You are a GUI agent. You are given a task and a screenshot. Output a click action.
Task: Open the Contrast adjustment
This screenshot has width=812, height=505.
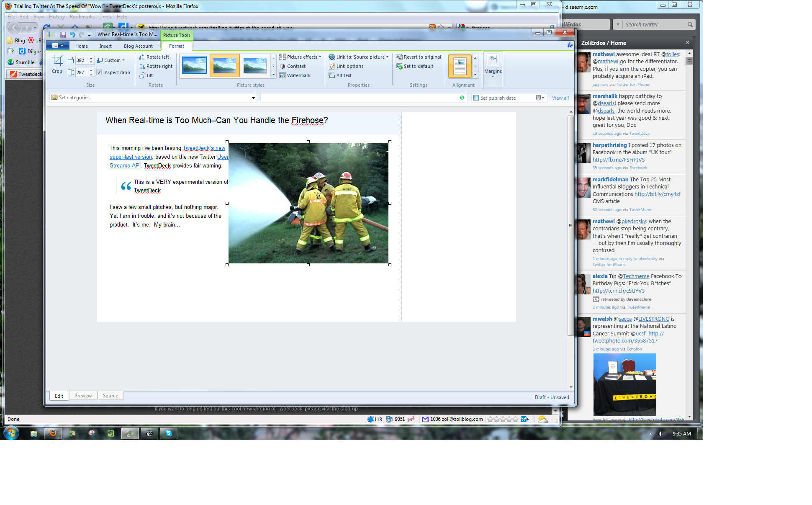click(293, 66)
